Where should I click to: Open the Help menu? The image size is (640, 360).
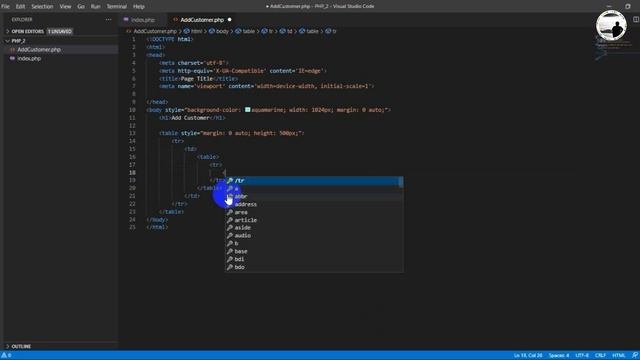[x=139, y=7]
